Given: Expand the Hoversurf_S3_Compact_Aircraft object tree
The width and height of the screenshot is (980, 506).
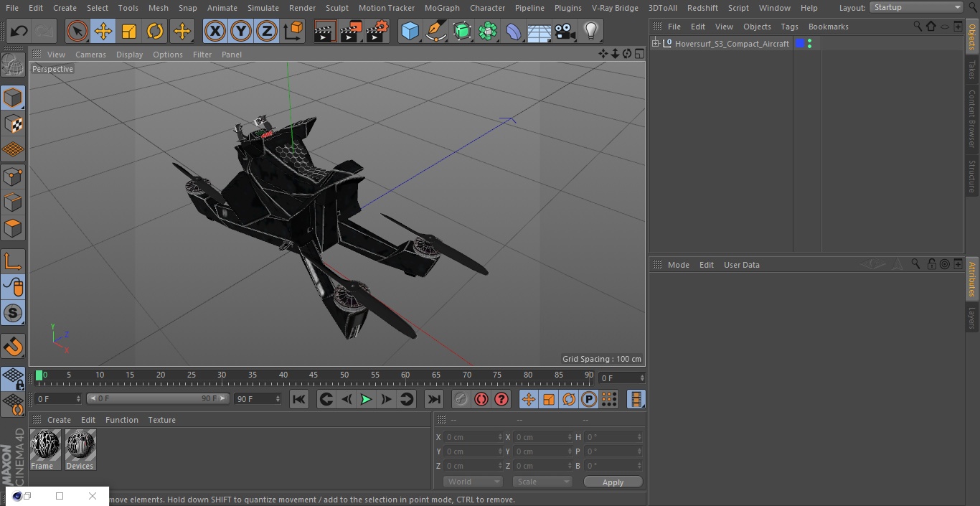Looking at the screenshot, I should (655, 44).
